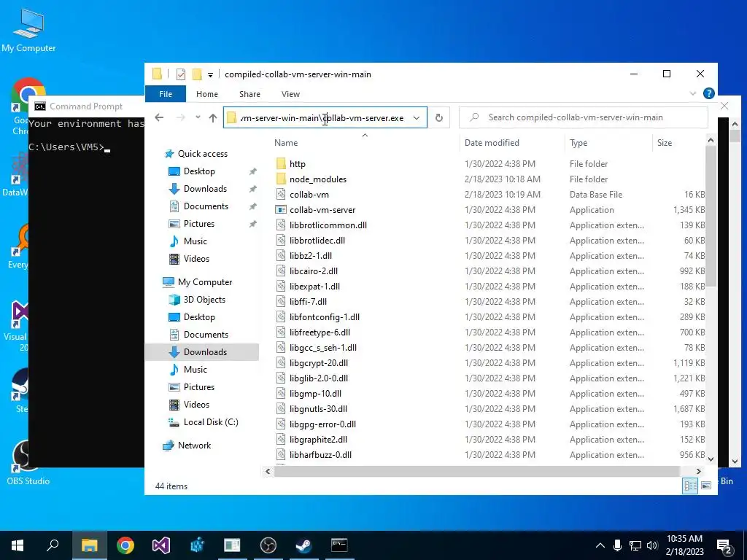Screen dimensions: 747x560
Task: Click the address bar path field
Action: (325, 117)
